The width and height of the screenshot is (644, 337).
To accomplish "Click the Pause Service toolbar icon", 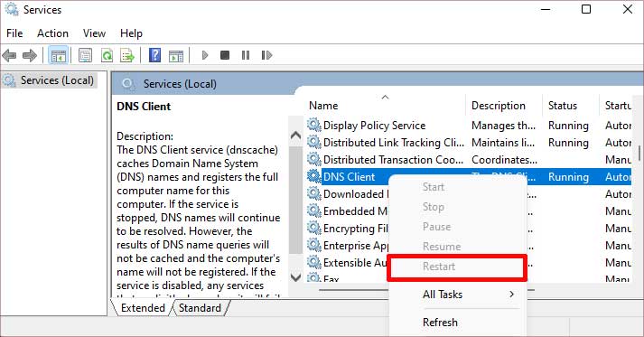I will [246, 55].
